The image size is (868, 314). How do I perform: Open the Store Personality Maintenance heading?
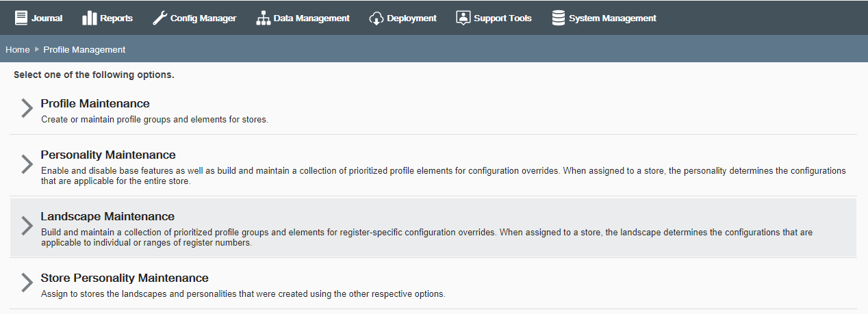coord(125,278)
